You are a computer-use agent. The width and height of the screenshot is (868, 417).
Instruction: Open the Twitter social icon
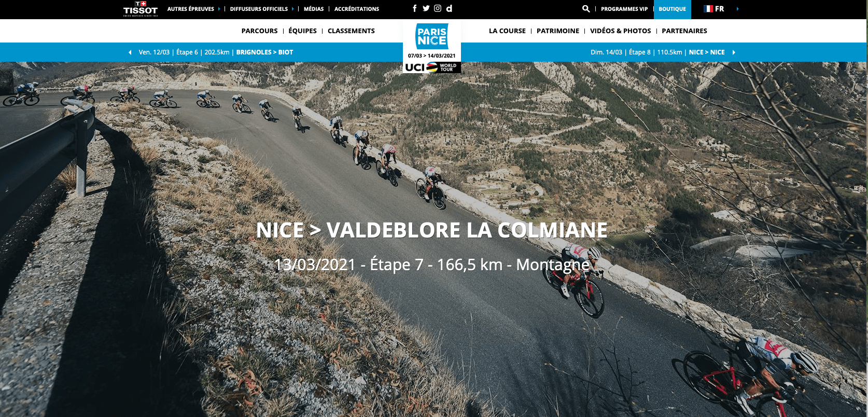[x=426, y=8]
